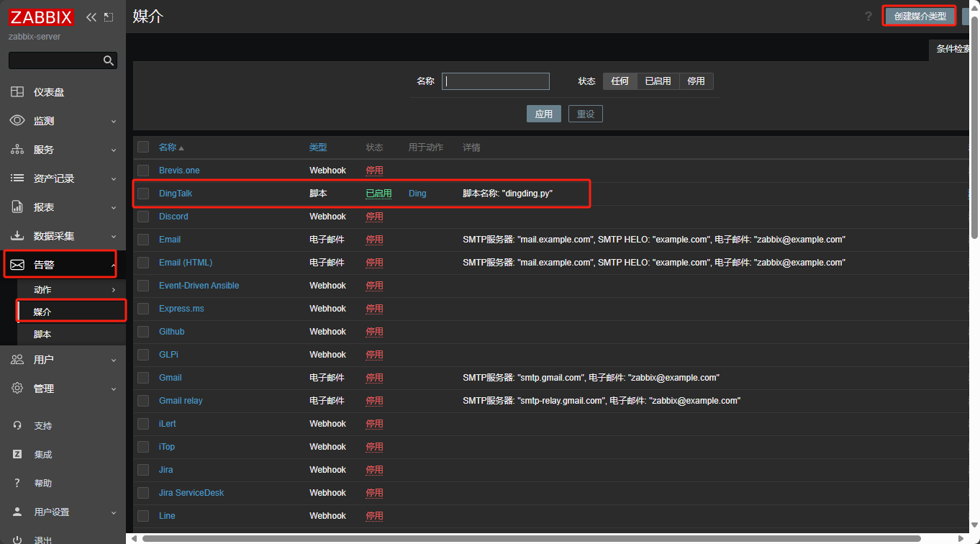The width and height of the screenshot is (980, 544).
Task: Sort by 名称 column arrow
Action: [181, 148]
